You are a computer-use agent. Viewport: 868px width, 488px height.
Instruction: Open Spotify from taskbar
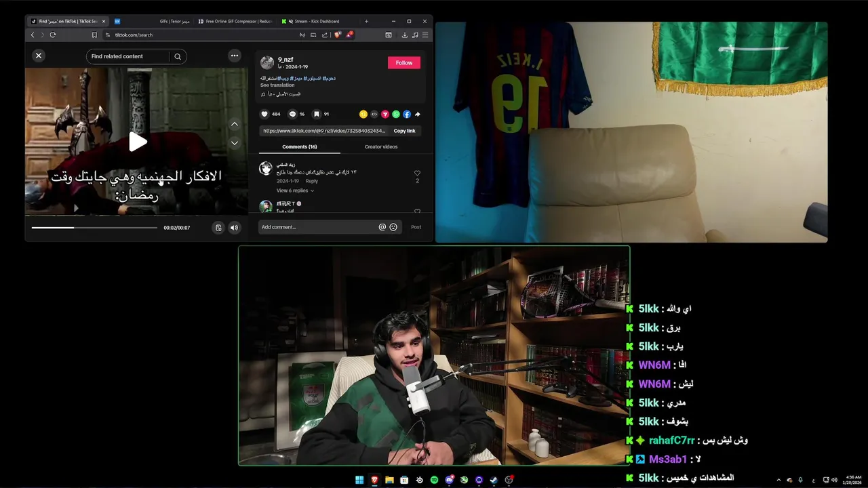click(434, 480)
